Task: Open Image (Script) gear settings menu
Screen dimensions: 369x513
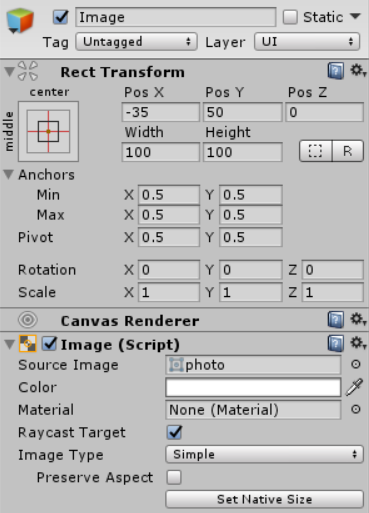Action: point(358,343)
